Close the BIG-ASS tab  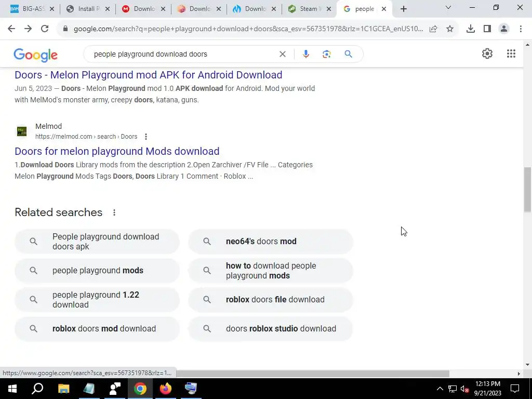pos(52,9)
